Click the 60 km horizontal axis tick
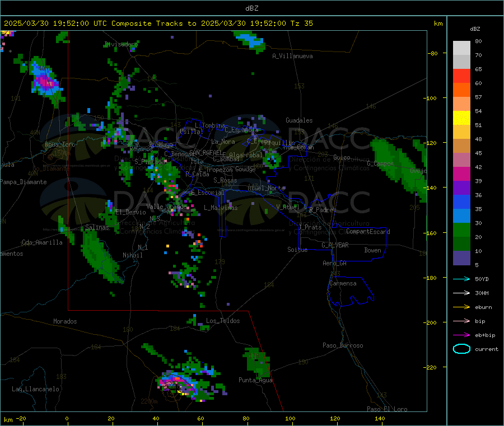The height and width of the screenshot is (426, 504). tap(200, 418)
